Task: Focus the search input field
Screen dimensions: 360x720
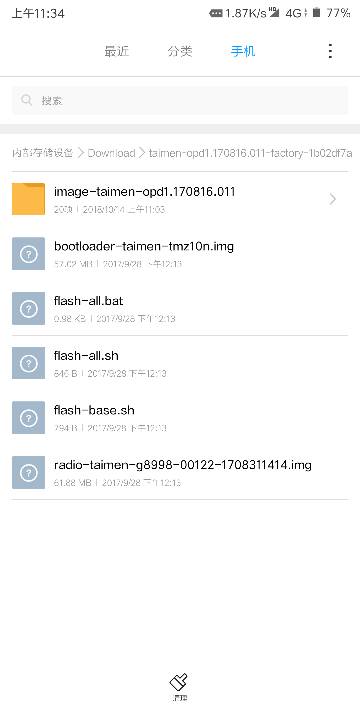Action: click(180, 100)
